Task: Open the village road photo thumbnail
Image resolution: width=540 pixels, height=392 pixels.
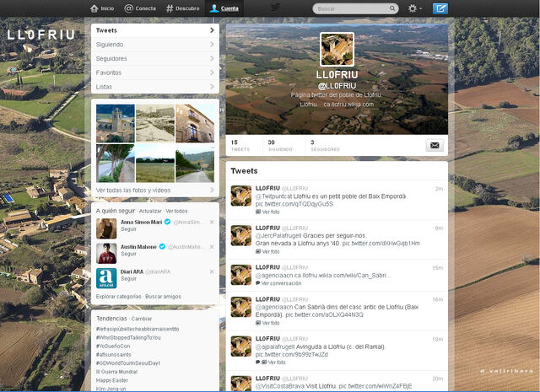Action: click(x=195, y=164)
